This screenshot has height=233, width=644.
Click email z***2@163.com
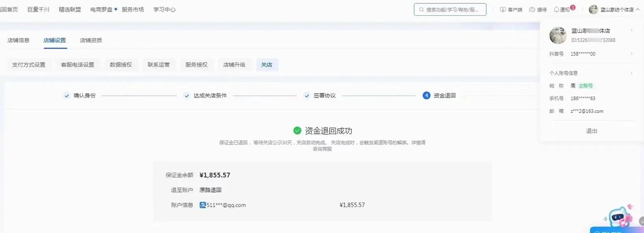[587, 111]
